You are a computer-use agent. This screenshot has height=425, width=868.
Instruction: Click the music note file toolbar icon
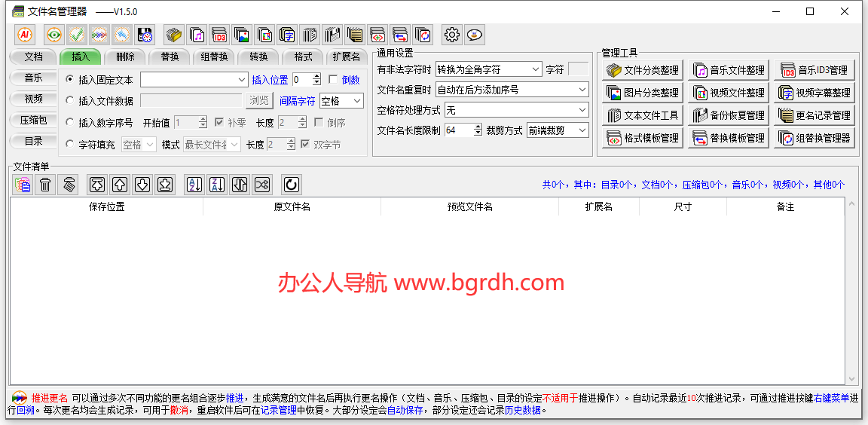197,35
